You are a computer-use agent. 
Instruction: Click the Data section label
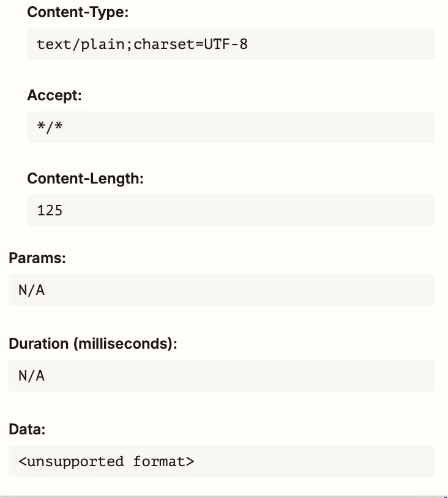click(x=27, y=429)
